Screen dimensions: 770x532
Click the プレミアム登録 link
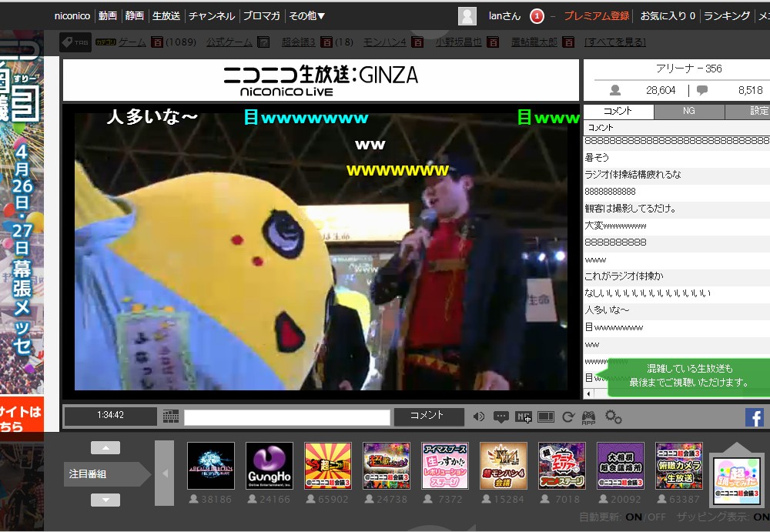point(596,15)
